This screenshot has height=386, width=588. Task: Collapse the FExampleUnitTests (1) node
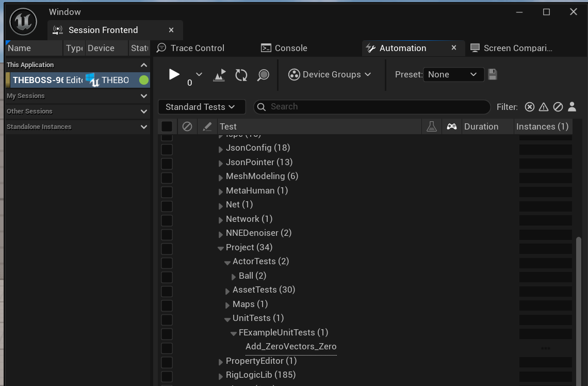pyautogui.click(x=233, y=333)
